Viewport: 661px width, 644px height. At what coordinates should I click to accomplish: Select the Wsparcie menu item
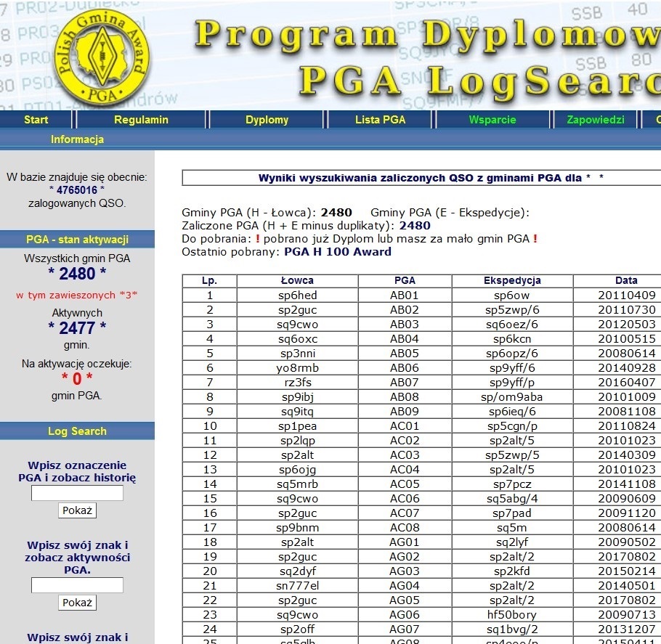coord(492,120)
